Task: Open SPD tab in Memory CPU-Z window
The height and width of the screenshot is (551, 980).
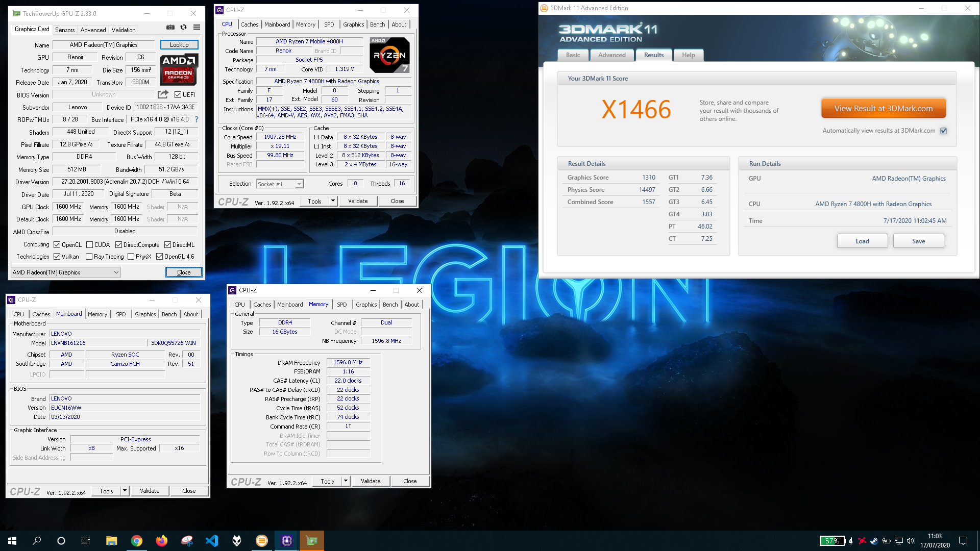Action: (342, 305)
